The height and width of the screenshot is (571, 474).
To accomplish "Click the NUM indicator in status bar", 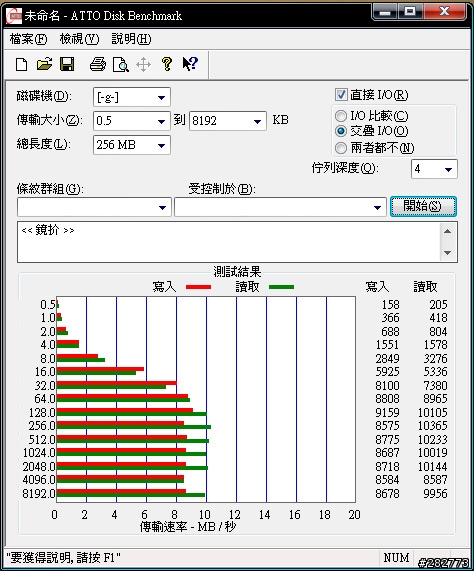I will click(x=396, y=558).
